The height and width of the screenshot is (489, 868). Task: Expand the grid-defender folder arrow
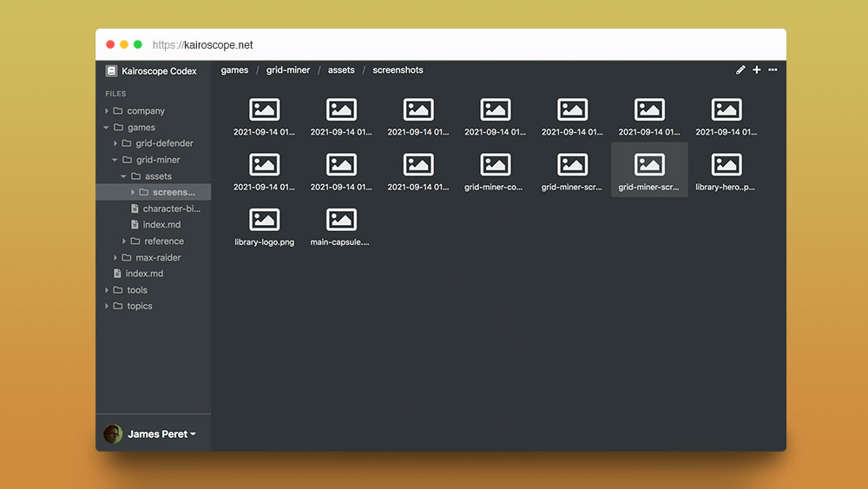[x=115, y=143]
